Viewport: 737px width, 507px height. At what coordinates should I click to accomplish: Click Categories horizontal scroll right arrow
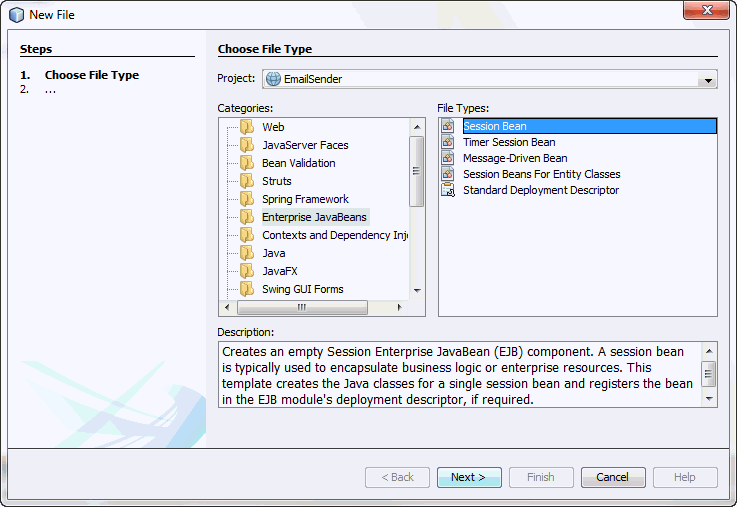tap(400, 307)
